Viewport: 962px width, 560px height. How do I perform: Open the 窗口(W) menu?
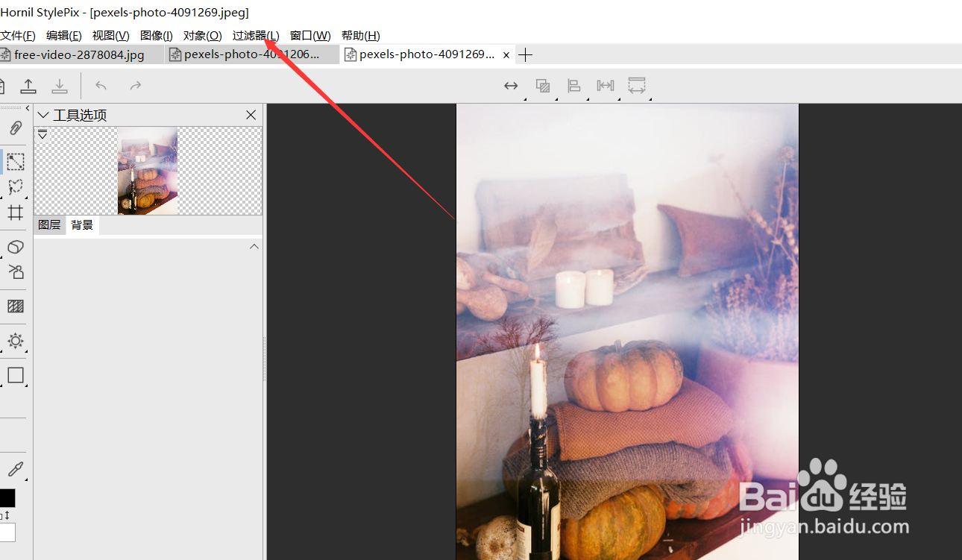coord(310,36)
